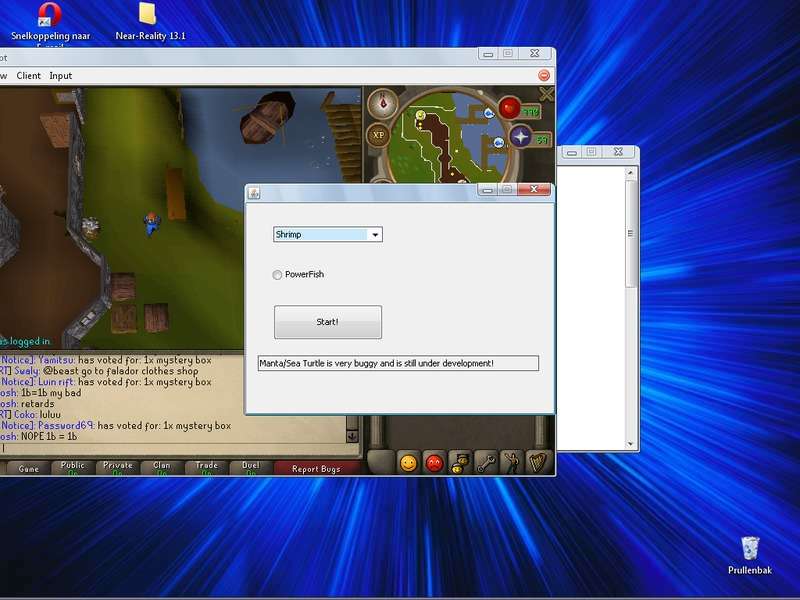Screen dimensions: 800x600
Task: Click the 'Swaly' name in chat
Action: point(27,371)
